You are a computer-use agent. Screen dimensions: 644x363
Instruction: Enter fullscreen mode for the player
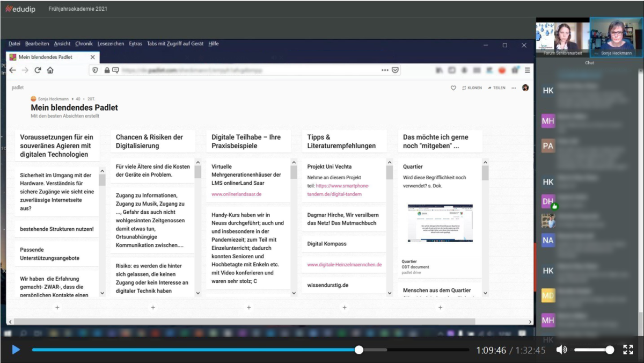pos(628,350)
